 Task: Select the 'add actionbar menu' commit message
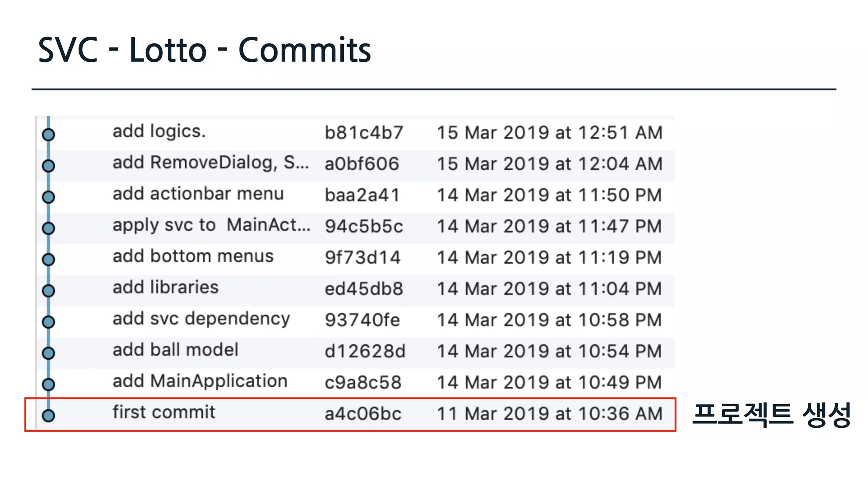click(198, 194)
